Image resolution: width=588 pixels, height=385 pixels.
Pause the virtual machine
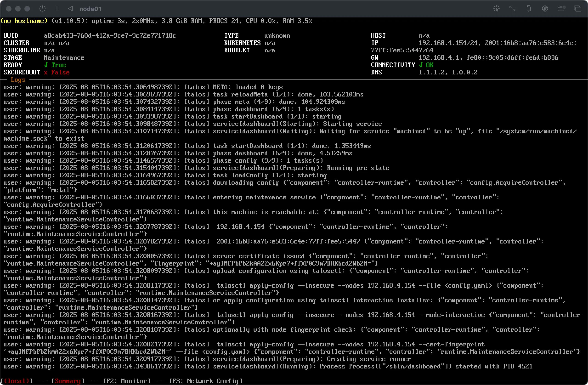57,8
